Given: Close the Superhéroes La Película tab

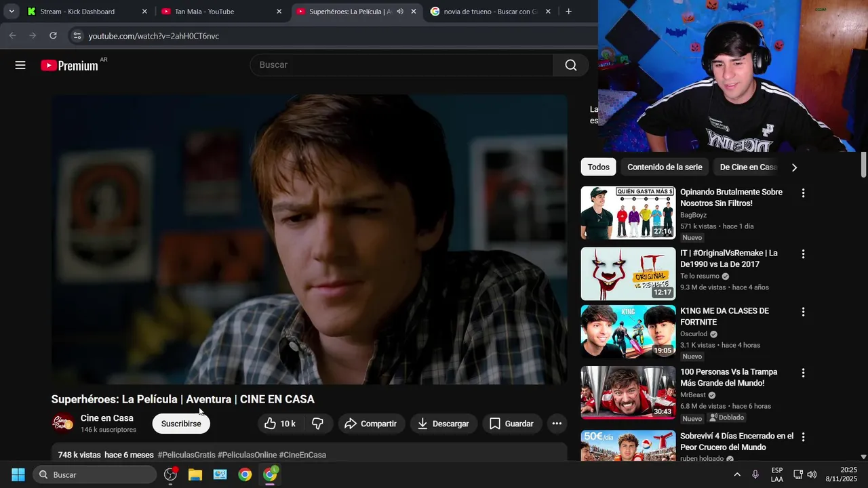Looking at the screenshot, I should 414,12.
